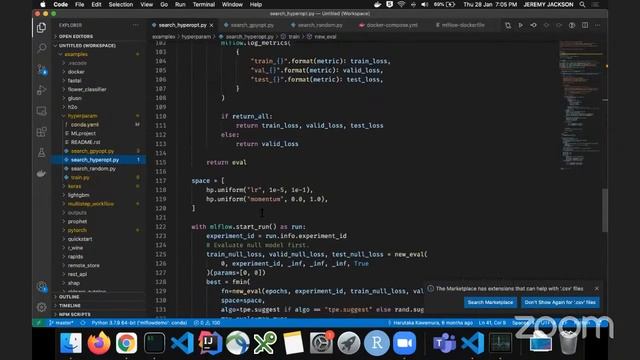640x360 pixels.
Task: Open the Search view in activity bar
Action: click(x=41, y=48)
